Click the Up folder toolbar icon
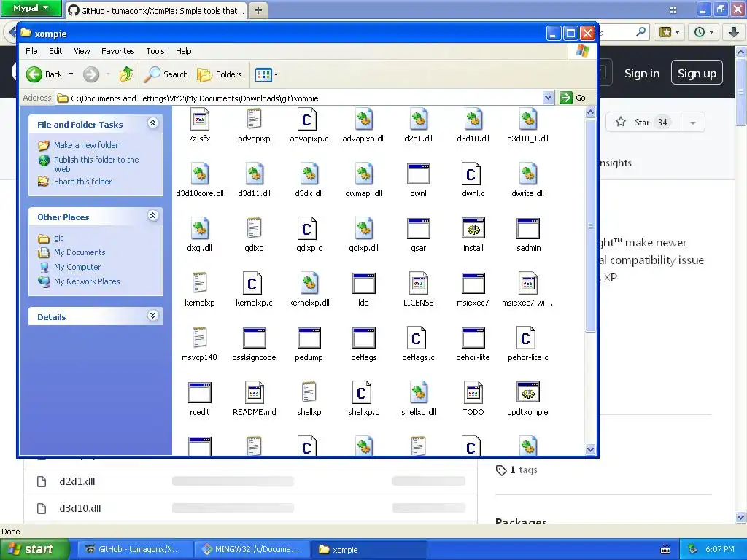The width and height of the screenshot is (747, 560). (x=126, y=74)
